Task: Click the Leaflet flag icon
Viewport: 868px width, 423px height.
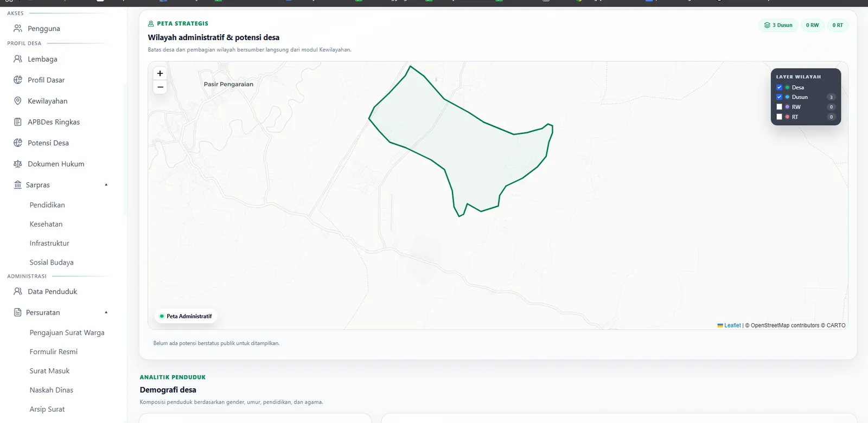Action: click(720, 325)
